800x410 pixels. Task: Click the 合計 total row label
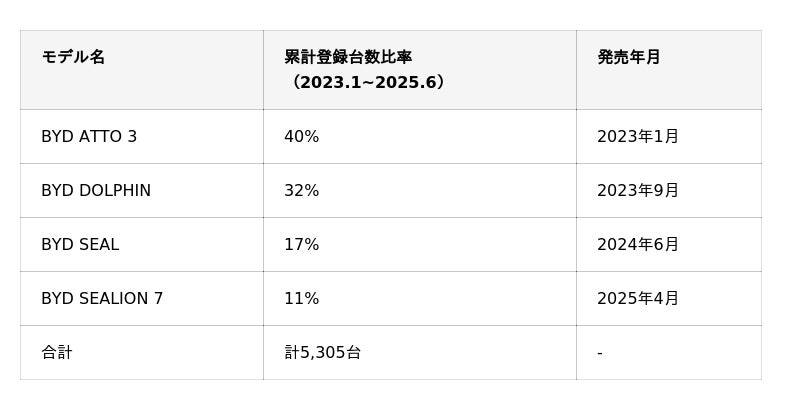tap(57, 353)
